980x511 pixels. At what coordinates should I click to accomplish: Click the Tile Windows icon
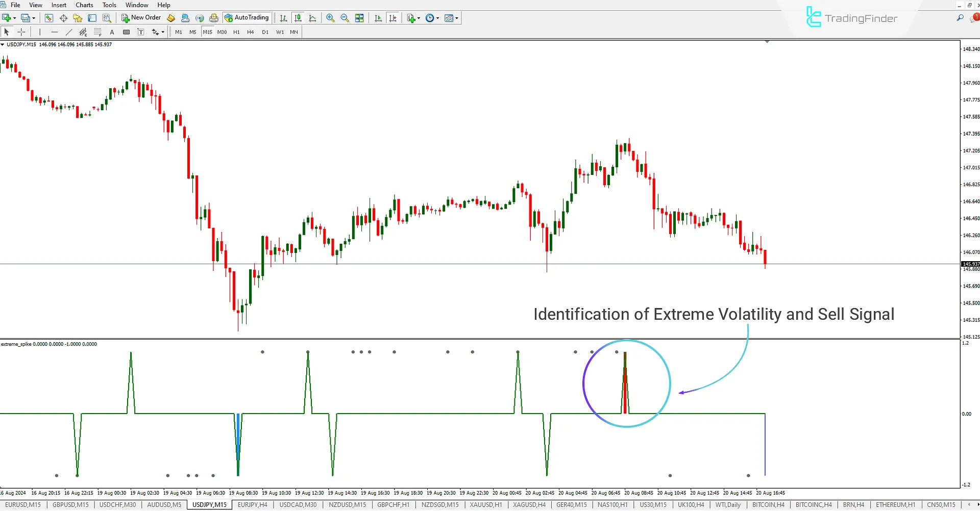(359, 18)
